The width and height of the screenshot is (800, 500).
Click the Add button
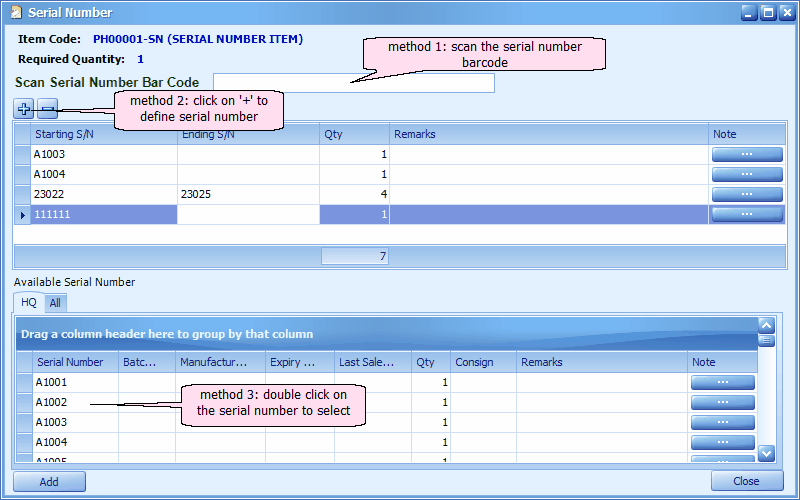click(49, 482)
